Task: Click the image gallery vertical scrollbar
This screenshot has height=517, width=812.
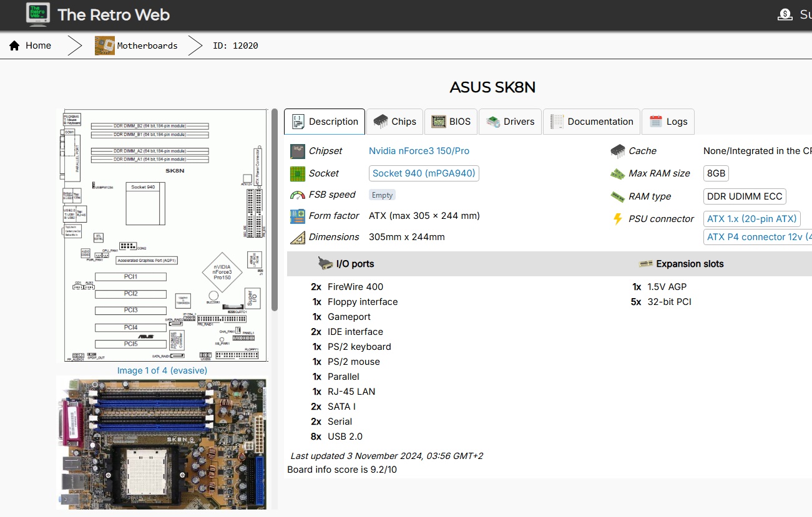Action: (x=275, y=210)
